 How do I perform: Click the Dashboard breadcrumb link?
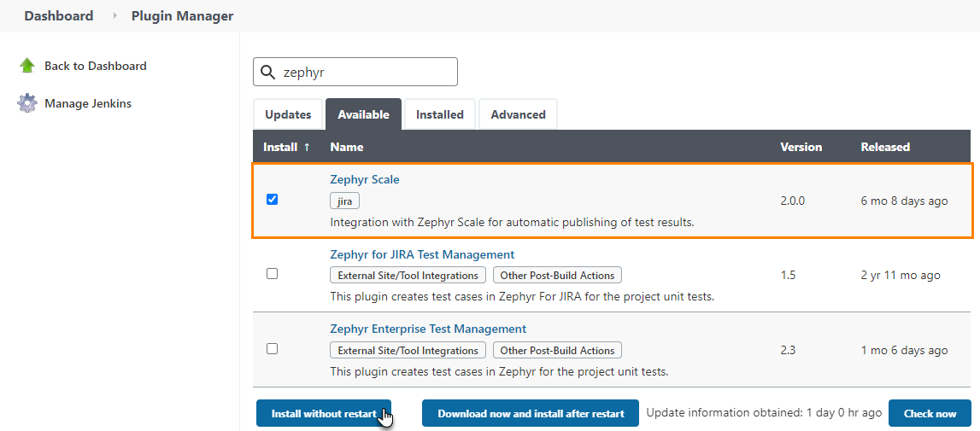point(58,16)
